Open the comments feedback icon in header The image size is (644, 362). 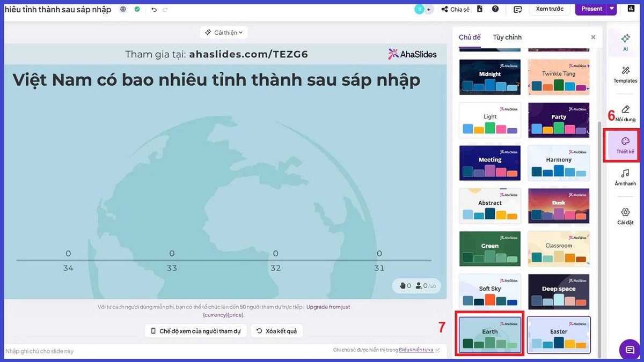(517, 9)
